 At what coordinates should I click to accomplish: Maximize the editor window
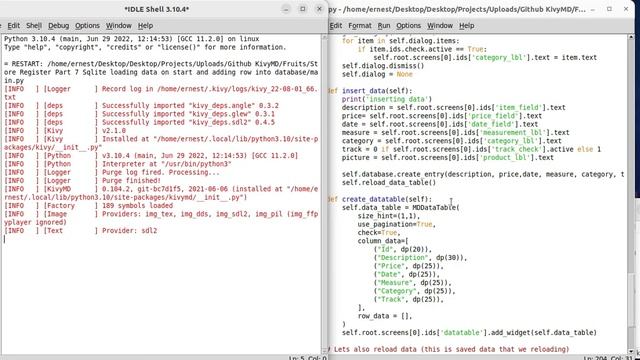609,9
